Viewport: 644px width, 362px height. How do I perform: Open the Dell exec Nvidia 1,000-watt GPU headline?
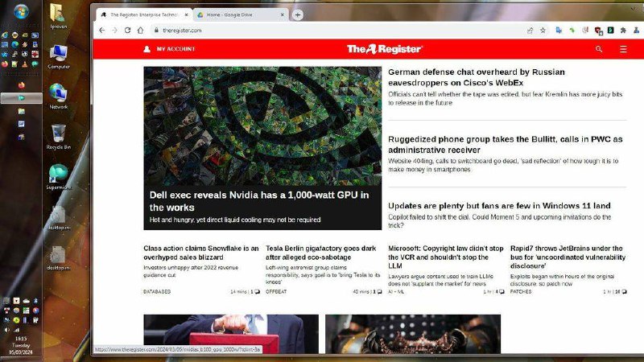(x=258, y=201)
